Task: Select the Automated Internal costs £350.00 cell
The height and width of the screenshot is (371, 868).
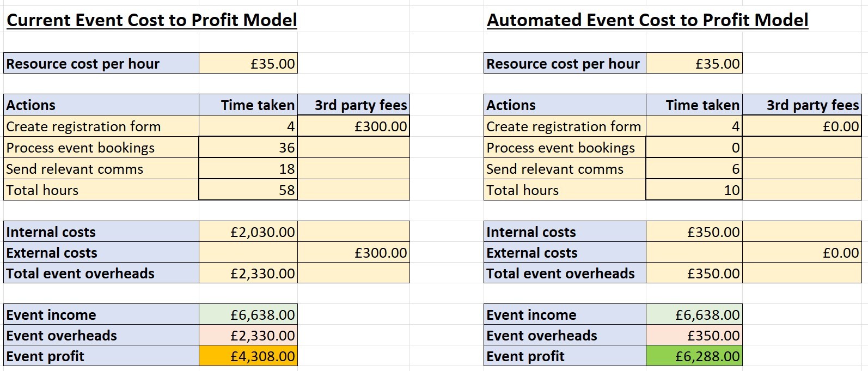Action: (694, 232)
